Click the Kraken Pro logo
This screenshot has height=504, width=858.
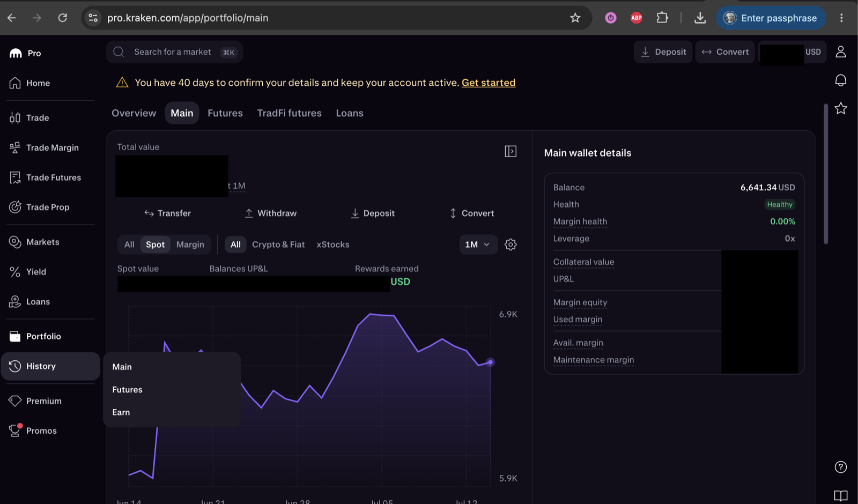click(25, 53)
